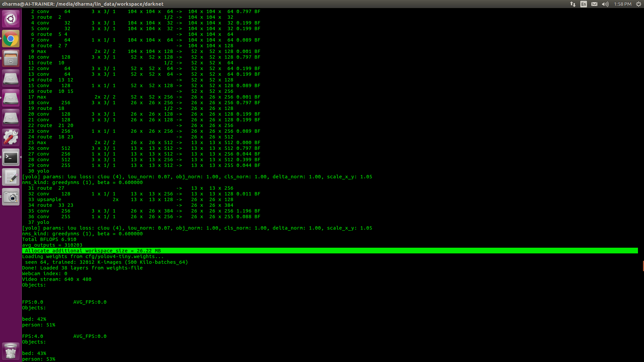This screenshot has height=362, width=644.
Task: Open the mail messaging indicator
Action: pos(594,4)
